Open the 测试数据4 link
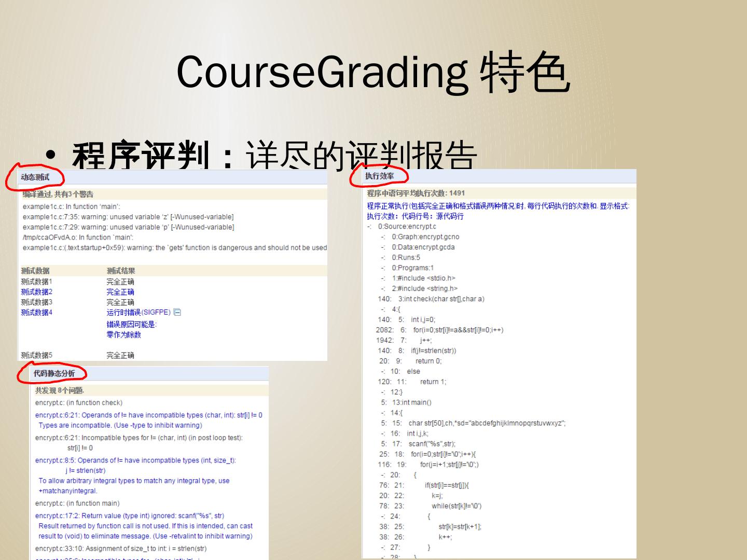This screenshot has width=747, height=560. (36, 313)
